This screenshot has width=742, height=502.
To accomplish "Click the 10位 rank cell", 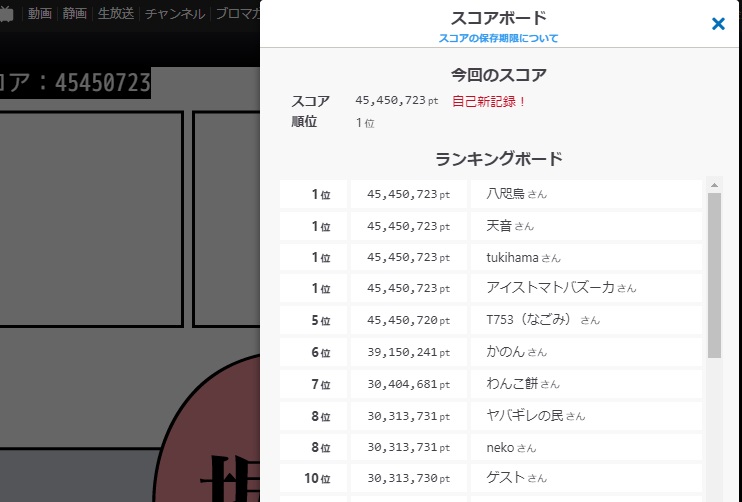I will click(313, 478).
